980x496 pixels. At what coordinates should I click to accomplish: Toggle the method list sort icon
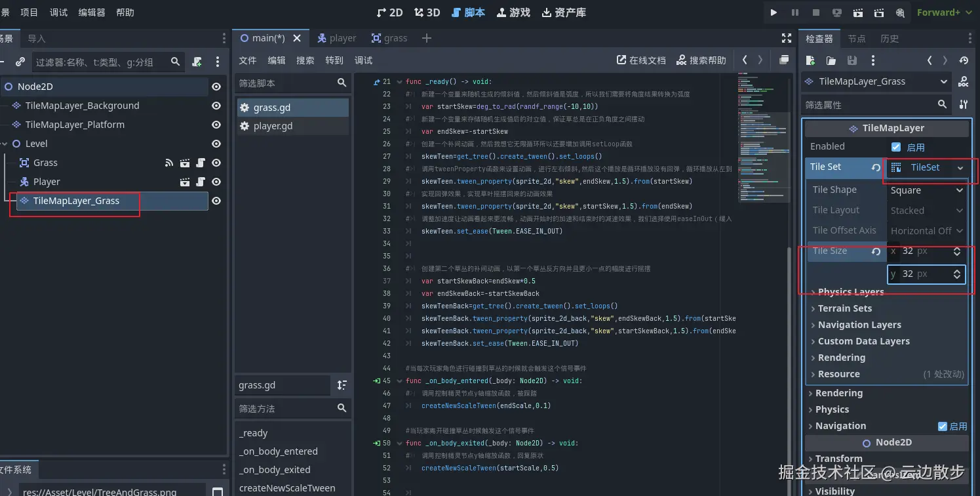(x=342, y=385)
